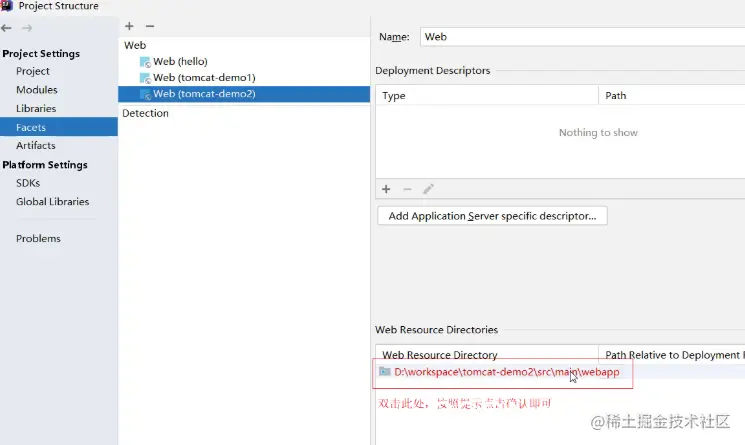The height and width of the screenshot is (445, 745).
Task: Add a new facet with plus icon
Action: click(x=129, y=26)
